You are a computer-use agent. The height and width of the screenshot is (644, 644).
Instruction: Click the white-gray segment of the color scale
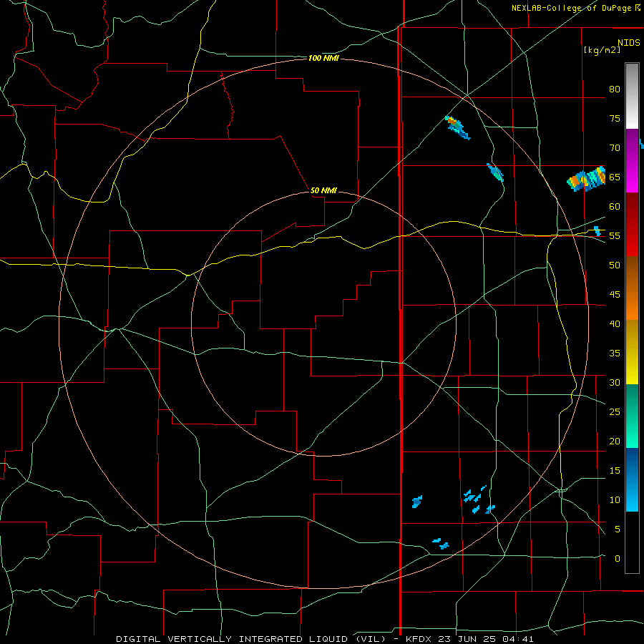click(x=632, y=96)
